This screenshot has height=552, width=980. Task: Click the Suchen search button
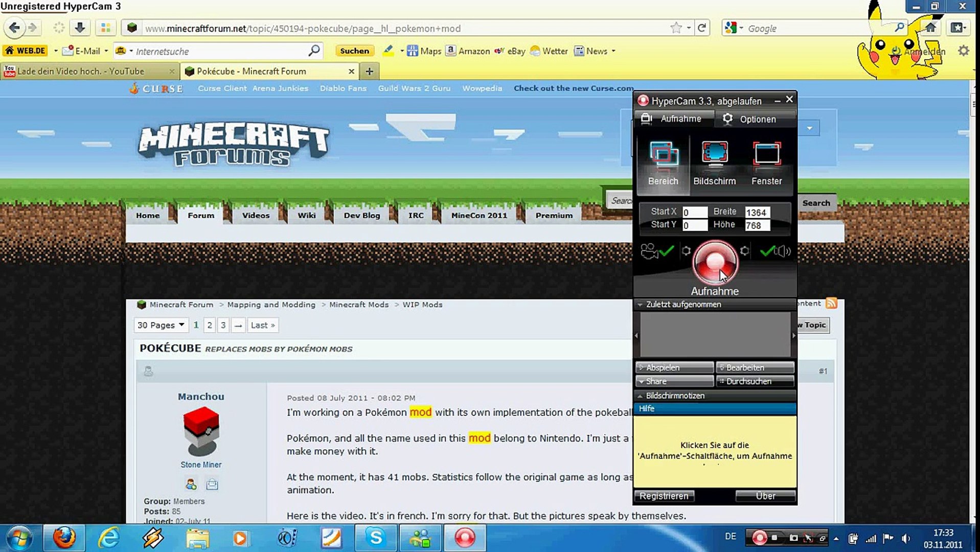354,51
